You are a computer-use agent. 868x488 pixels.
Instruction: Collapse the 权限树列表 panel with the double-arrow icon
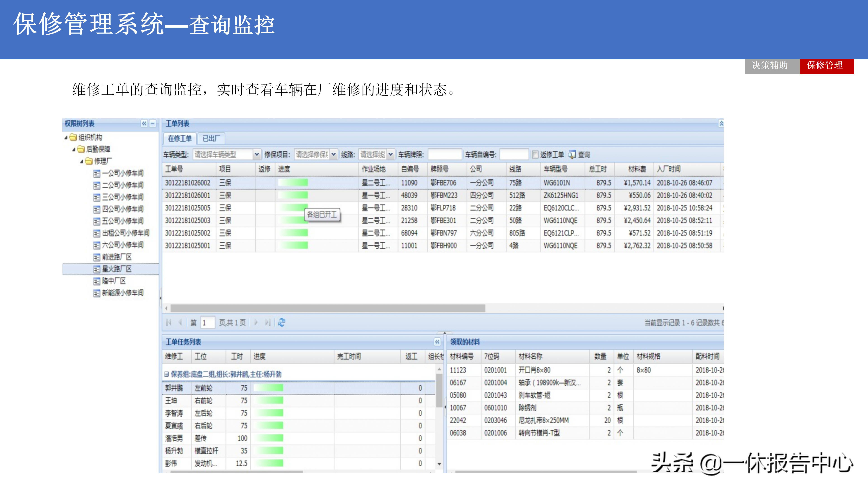[144, 124]
